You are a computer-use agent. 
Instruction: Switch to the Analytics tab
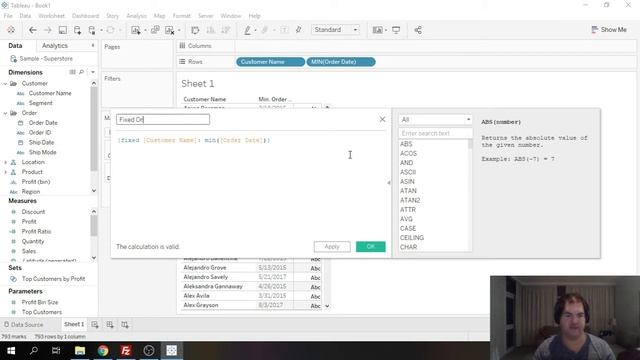coord(55,46)
